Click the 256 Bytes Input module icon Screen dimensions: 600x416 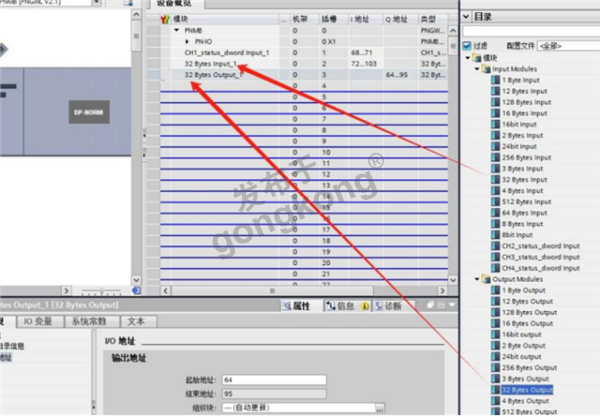[x=496, y=157]
